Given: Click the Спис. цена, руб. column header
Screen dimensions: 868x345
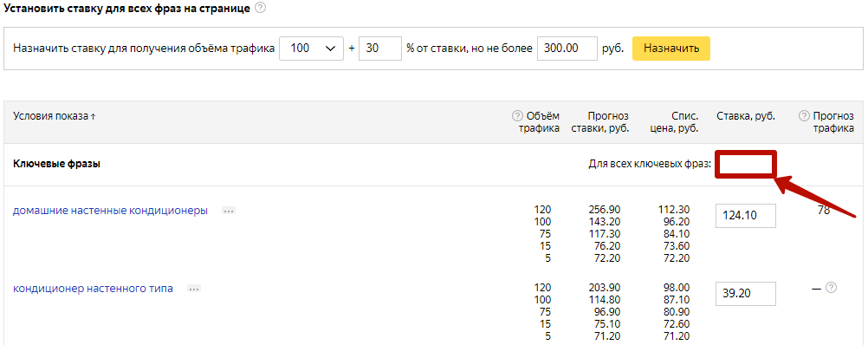Looking at the screenshot, I should click(x=676, y=122).
